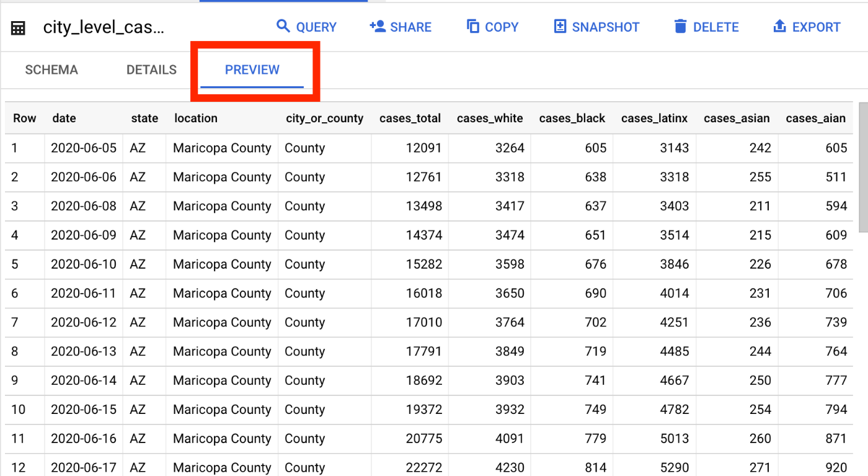Share the table with SHARE
Image resolution: width=868 pixels, height=476 pixels.
(x=401, y=27)
